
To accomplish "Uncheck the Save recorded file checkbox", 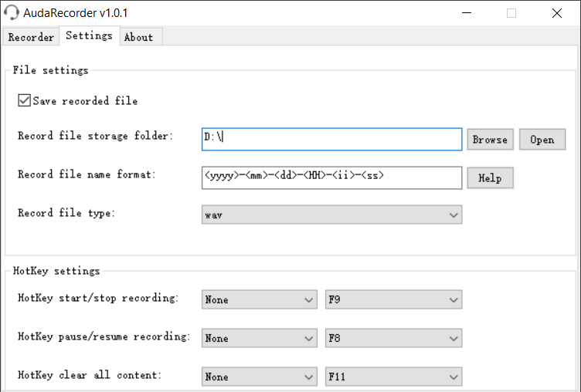I will 24,101.
